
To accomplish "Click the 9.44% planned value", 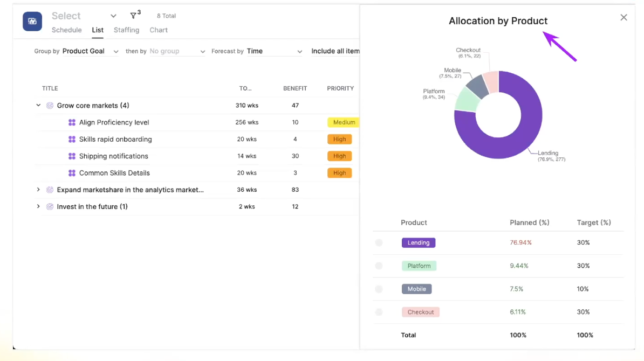I will tap(519, 266).
